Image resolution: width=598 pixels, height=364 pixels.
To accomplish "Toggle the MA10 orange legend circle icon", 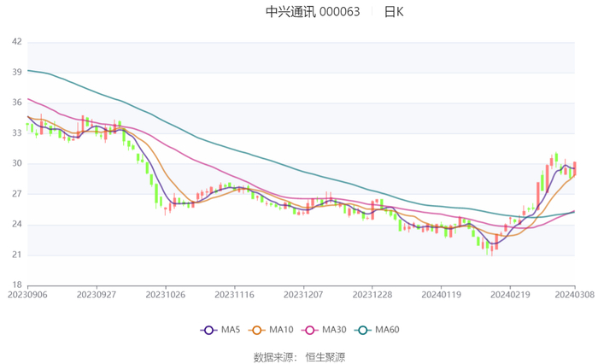I will (256, 330).
